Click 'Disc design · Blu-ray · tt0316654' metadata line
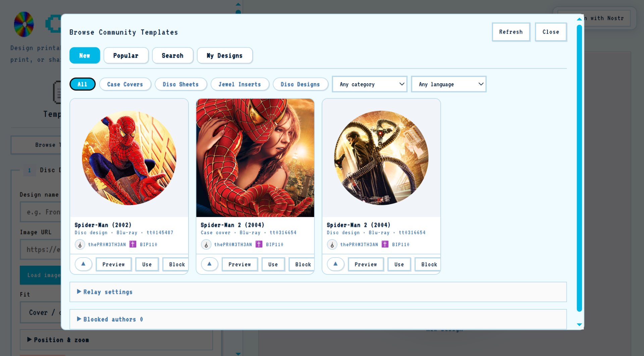The width and height of the screenshot is (644, 356). point(376,232)
